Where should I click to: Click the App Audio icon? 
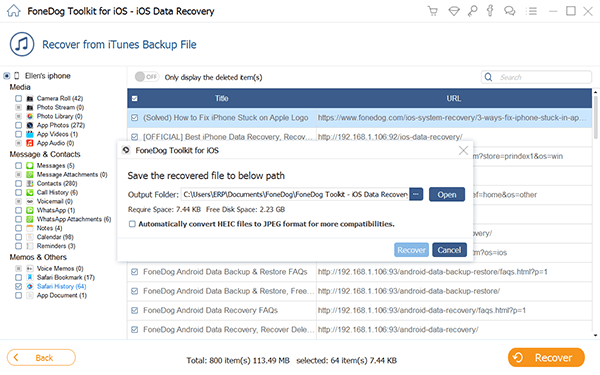coord(30,143)
